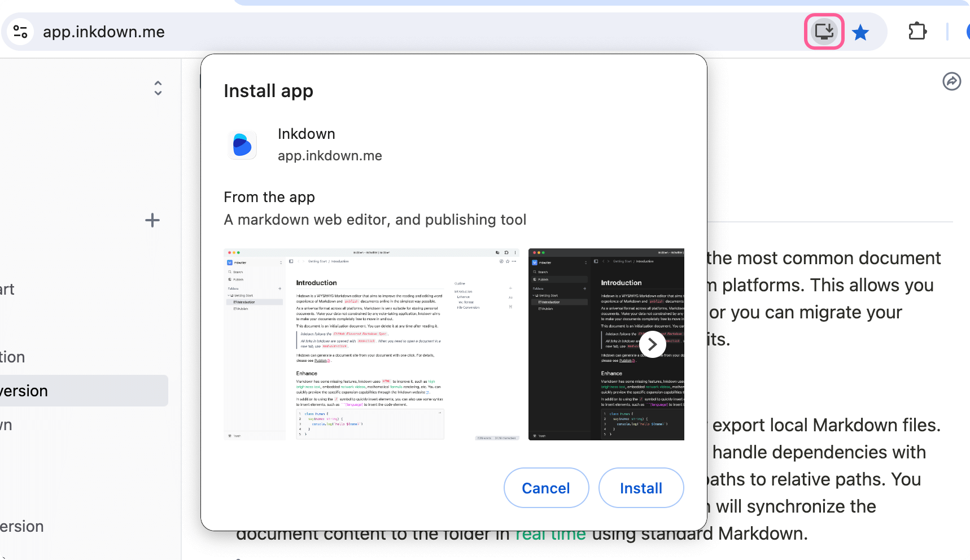Click 'A markdown web editor' description text

click(x=375, y=220)
